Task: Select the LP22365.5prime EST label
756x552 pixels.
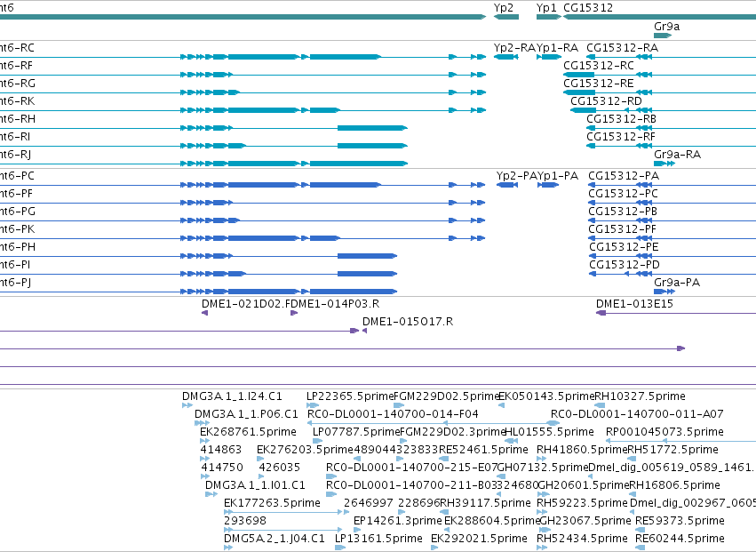Action: point(350,396)
